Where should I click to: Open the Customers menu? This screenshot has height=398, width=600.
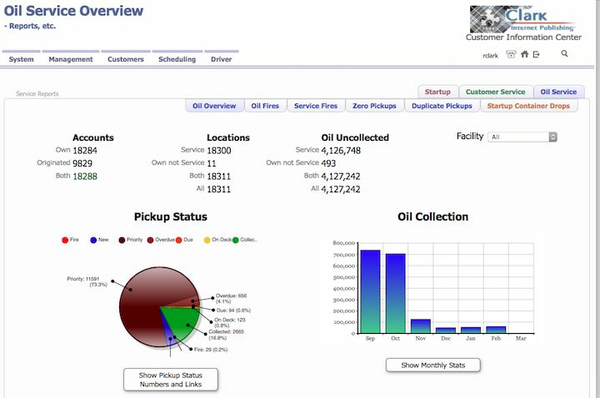(126, 59)
